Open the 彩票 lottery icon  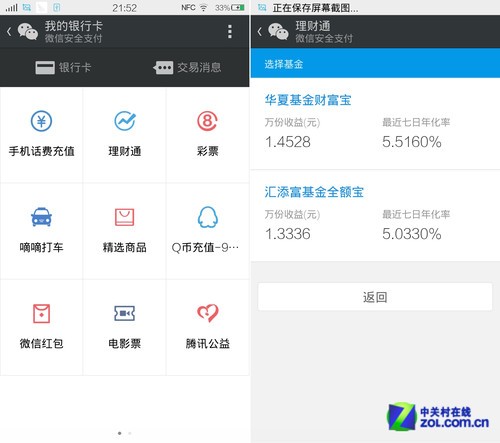coord(207,121)
